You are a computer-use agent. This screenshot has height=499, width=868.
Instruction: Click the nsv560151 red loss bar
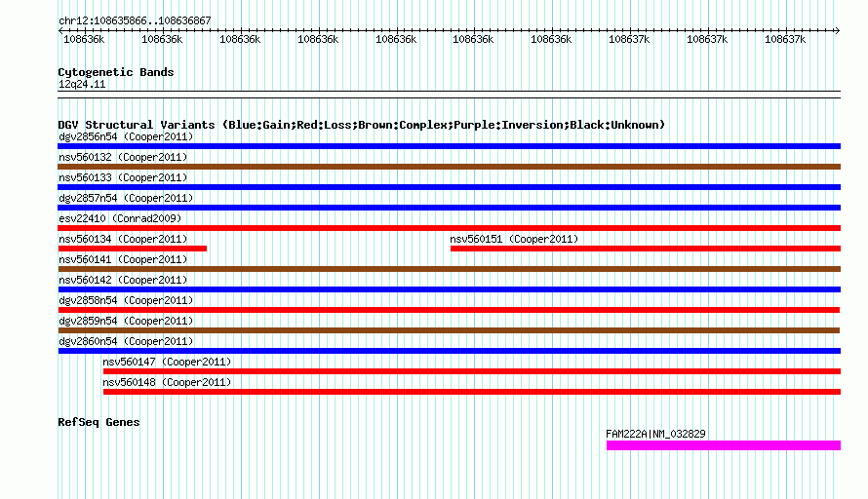tap(646, 249)
